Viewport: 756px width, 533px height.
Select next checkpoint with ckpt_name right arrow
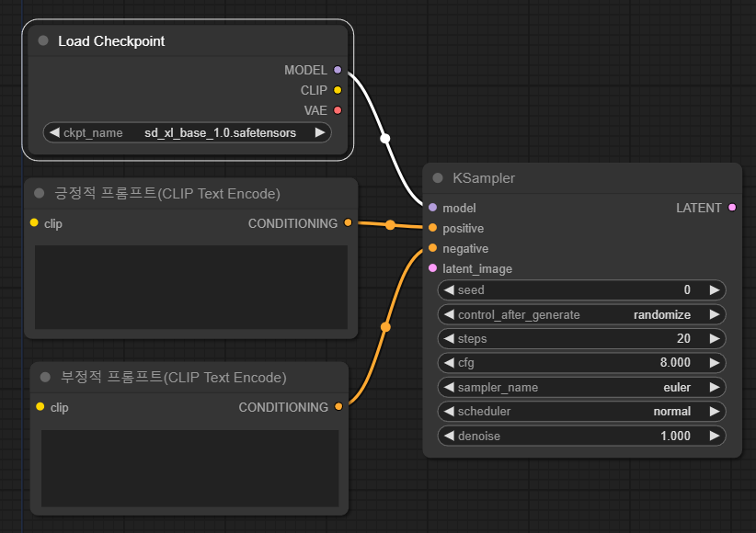pyautogui.click(x=320, y=132)
